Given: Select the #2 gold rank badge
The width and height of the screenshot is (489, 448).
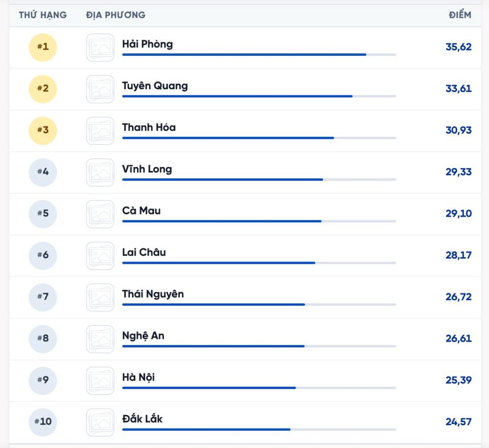Looking at the screenshot, I should 43,89.
